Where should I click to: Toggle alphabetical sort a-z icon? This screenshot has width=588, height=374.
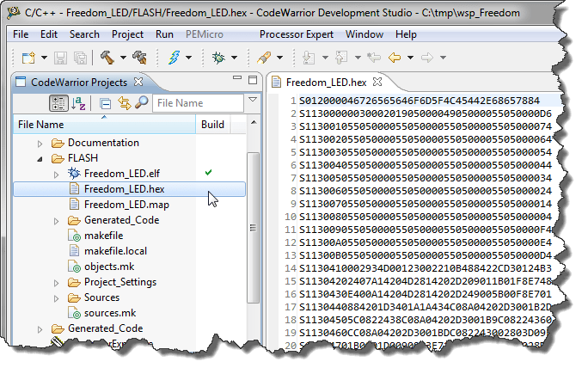pyautogui.click(x=78, y=103)
